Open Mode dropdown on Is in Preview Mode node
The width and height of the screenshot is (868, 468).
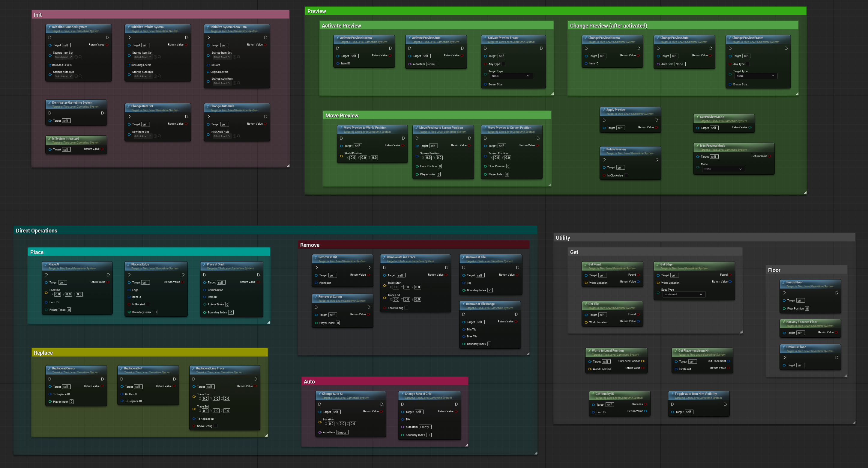723,169
